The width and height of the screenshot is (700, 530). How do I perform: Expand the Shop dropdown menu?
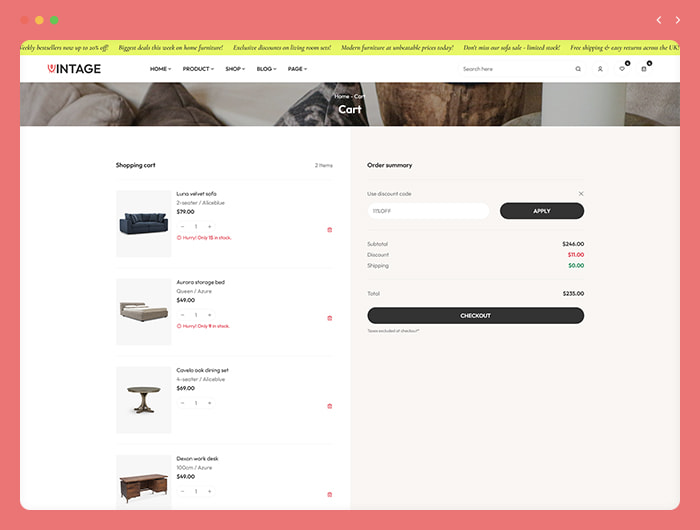click(x=235, y=69)
